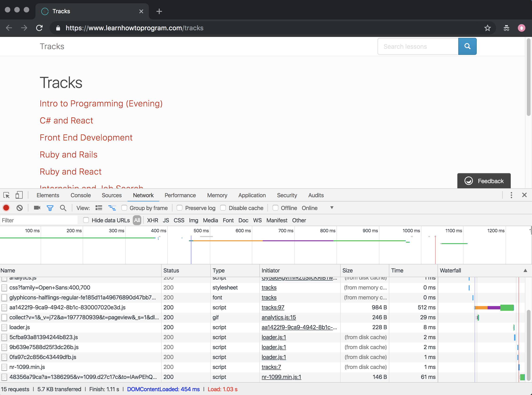This screenshot has width=532, height=395.
Task: Toggle the device toolbar icon
Action: click(19, 195)
